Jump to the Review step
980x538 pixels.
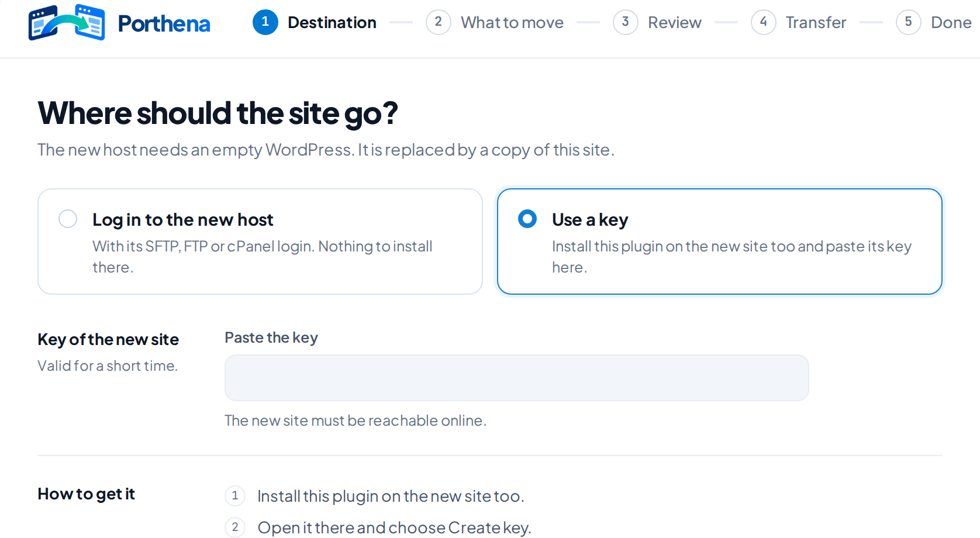(657, 22)
